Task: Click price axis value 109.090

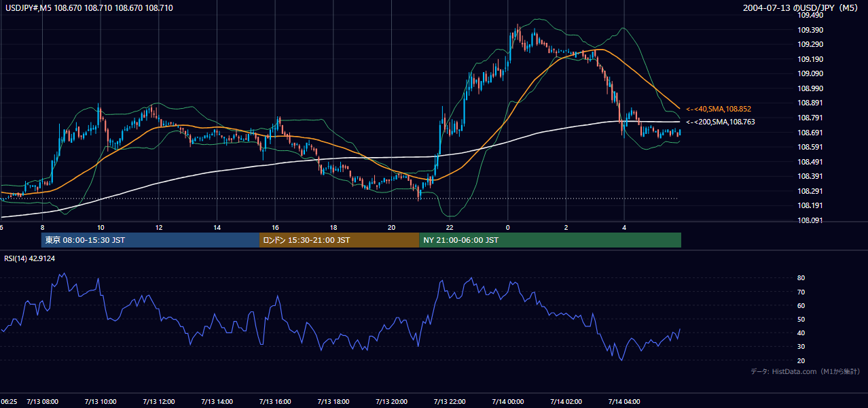Action: pos(810,73)
